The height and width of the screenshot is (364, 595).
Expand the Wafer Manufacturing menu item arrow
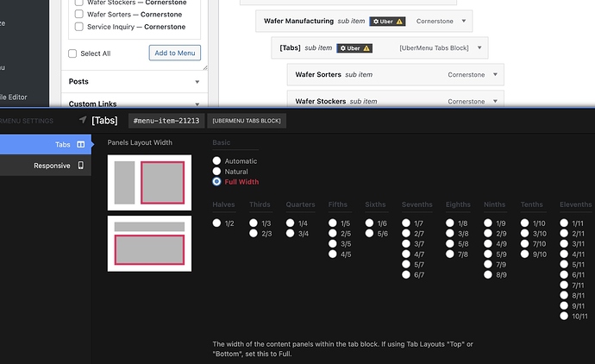[464, 21]
